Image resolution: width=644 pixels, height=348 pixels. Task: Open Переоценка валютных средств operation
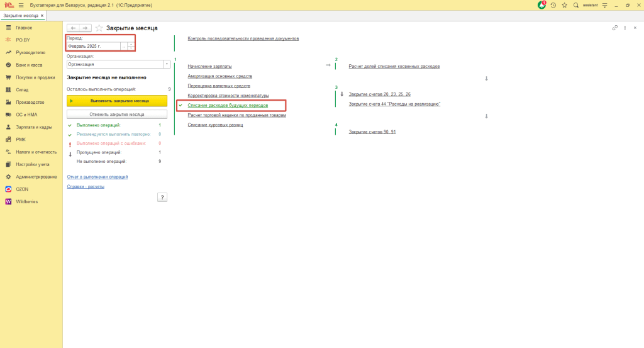click(x=219, y=86)
